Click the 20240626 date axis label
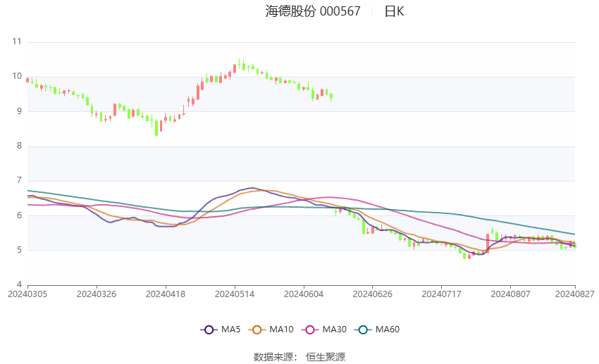This screenshot has height=364, width=599. coord(373,294)
